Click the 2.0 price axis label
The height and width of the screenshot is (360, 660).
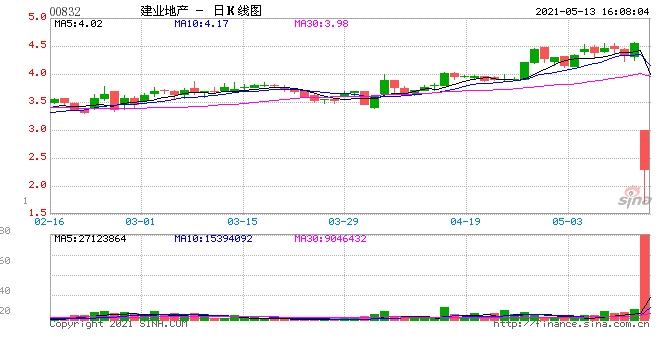click(37, 185)
